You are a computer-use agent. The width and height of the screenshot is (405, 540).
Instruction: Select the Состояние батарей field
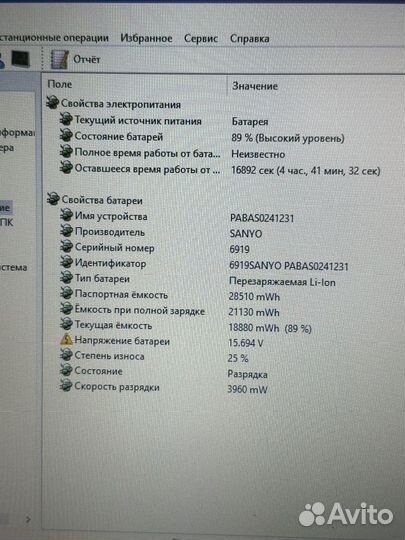pyautogui.click(x=118, y=137)
